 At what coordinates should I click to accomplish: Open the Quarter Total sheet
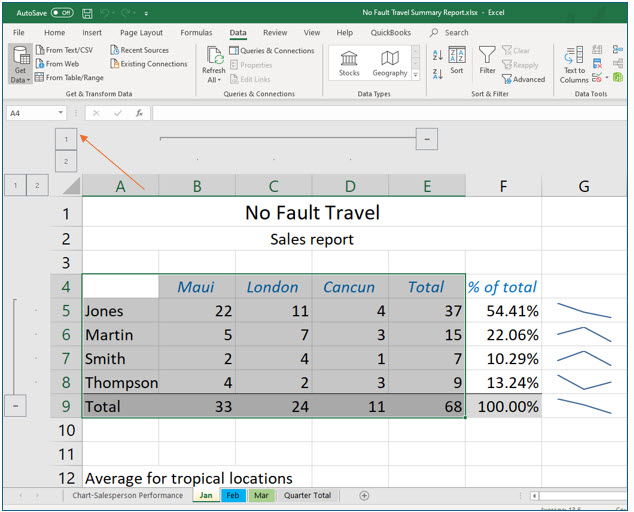[307, 495]
